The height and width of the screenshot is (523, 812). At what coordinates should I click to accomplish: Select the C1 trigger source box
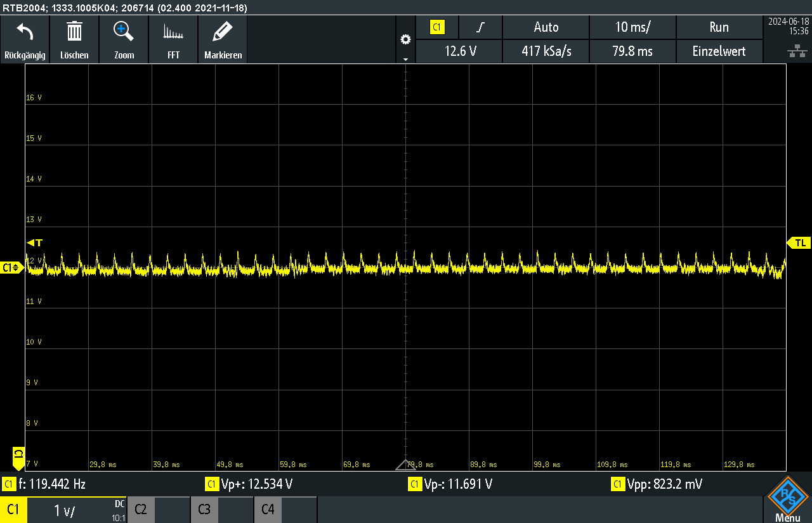[437, 27]
